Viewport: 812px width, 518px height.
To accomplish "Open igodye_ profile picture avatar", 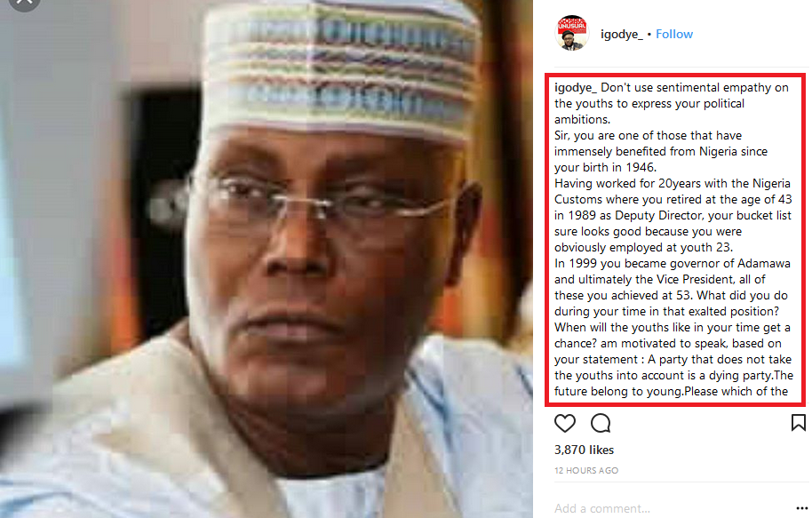I will click(572, 33).
